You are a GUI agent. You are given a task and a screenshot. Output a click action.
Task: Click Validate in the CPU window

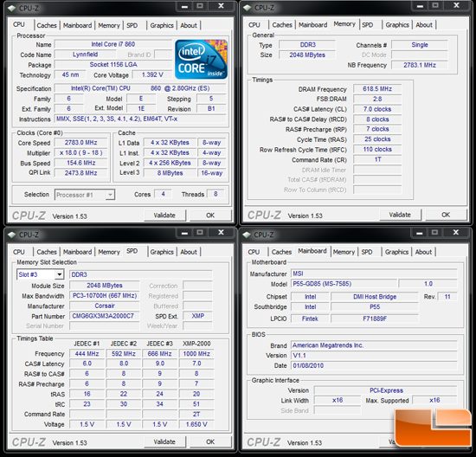[x=164, y=216]
